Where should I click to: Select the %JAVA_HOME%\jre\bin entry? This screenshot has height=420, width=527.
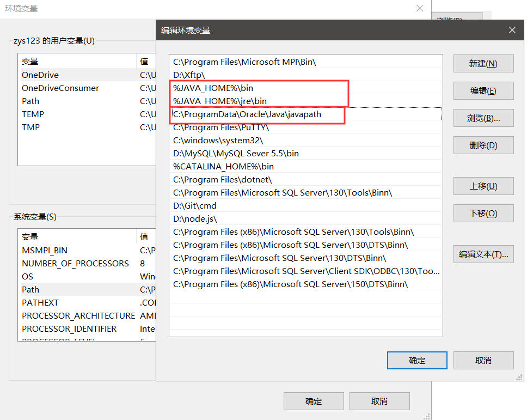tap(306, 101)
